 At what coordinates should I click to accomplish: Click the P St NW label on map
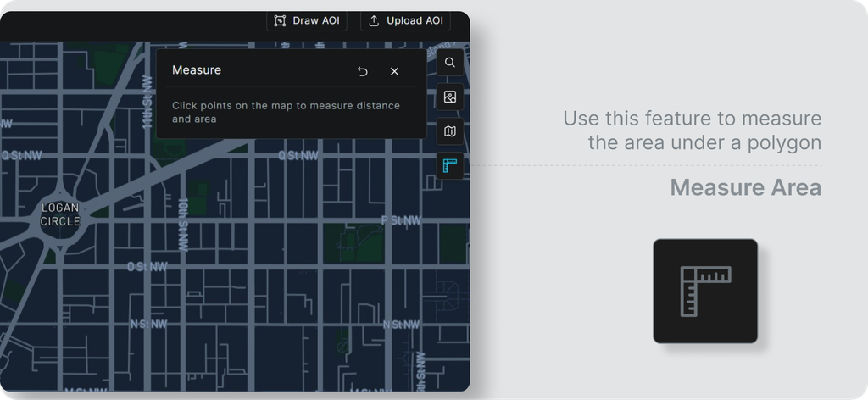pos(401,220)
